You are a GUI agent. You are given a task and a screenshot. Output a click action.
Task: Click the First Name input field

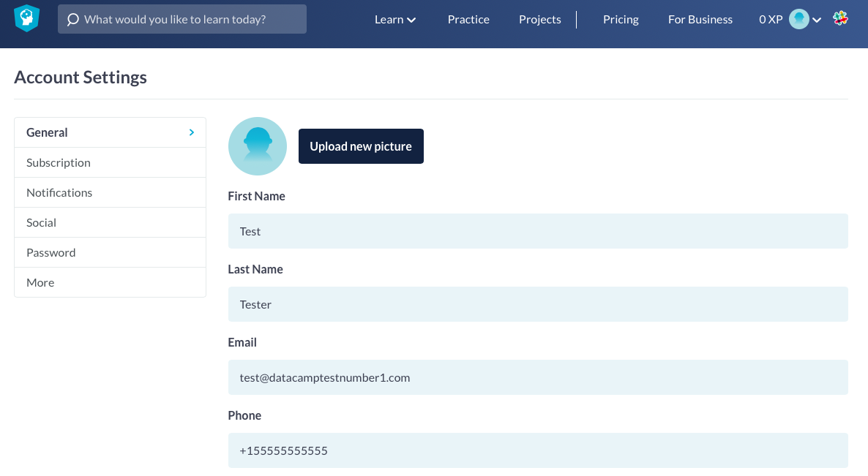(538, 231)
